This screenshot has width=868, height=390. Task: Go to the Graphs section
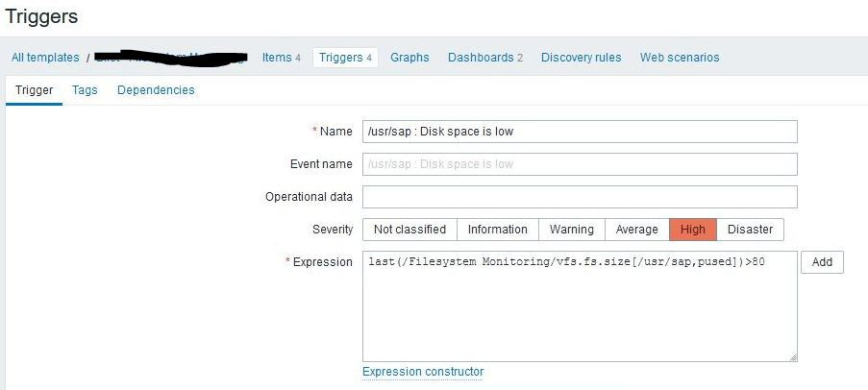pos(409,58)
